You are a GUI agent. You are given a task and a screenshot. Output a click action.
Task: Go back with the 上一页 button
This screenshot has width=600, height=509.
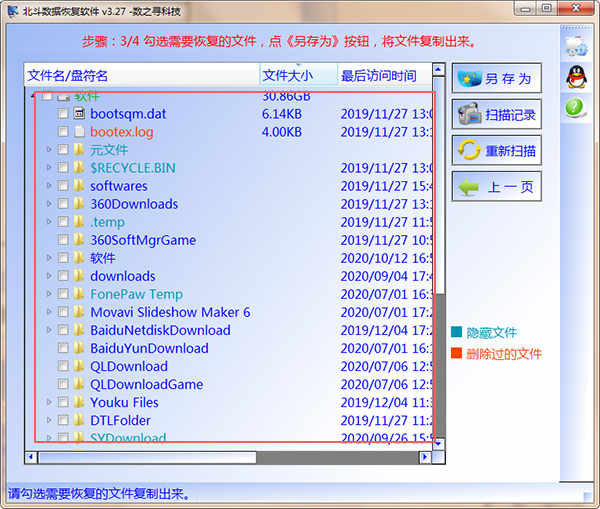click(496, 187)
